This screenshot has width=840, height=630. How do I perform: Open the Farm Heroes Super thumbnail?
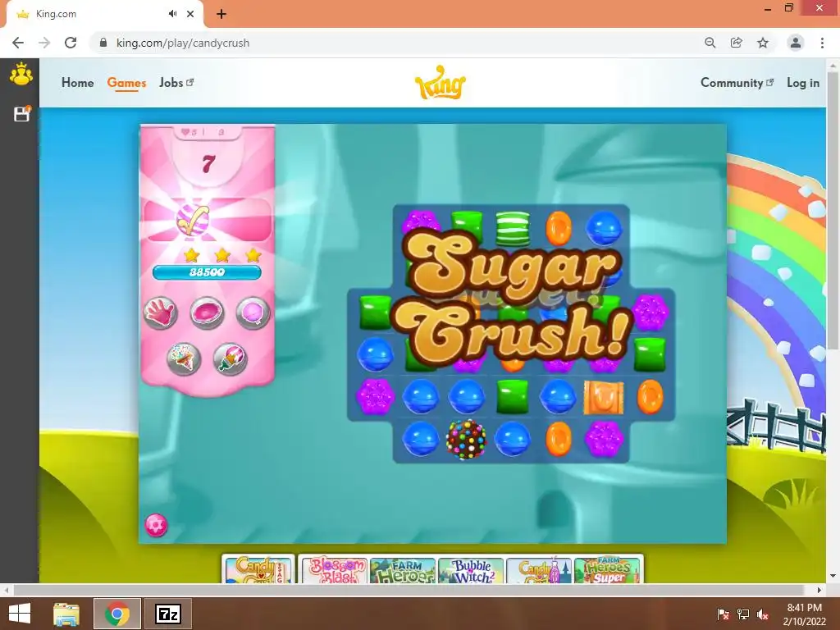[607, 571]
